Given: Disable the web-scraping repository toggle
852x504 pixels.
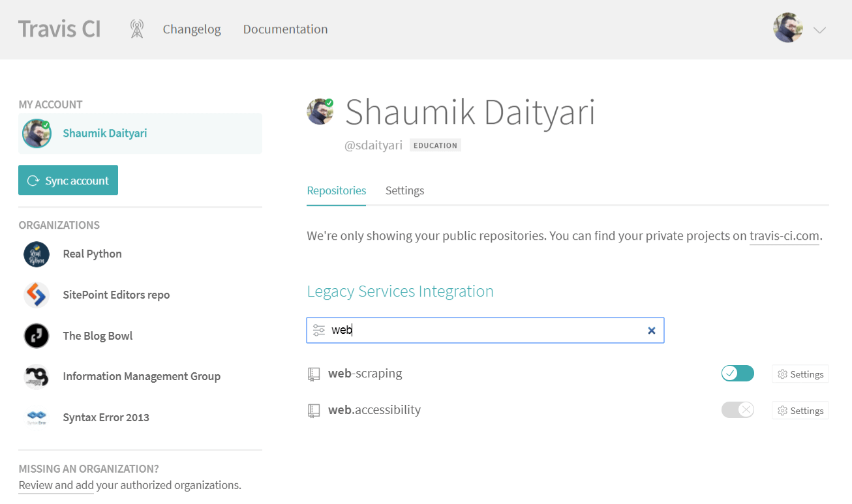Looking at the screenshot, I should coord(737,373).
